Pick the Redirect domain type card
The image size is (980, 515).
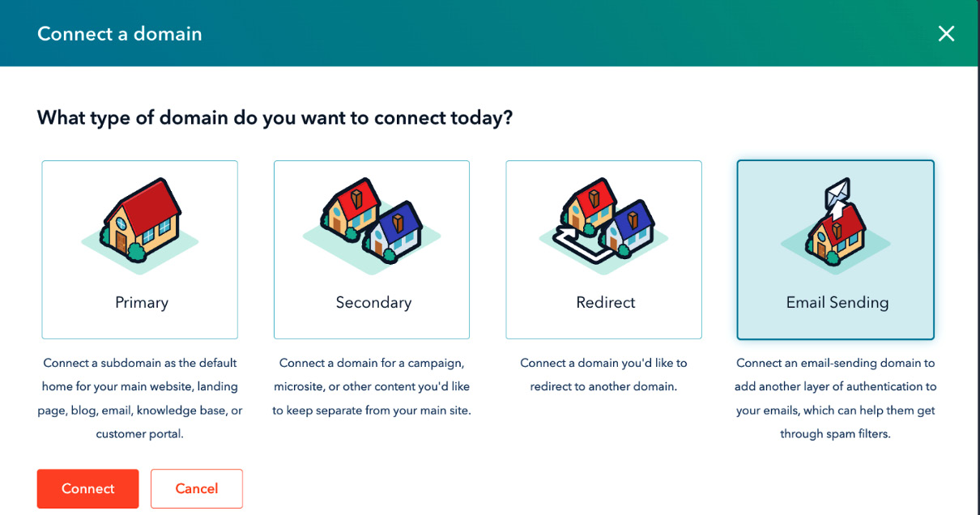604,249
